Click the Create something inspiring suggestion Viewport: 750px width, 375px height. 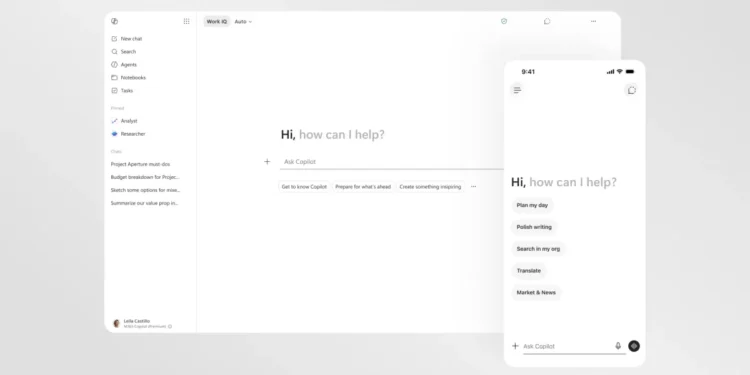pyautogui.click(x=430, y=187)
